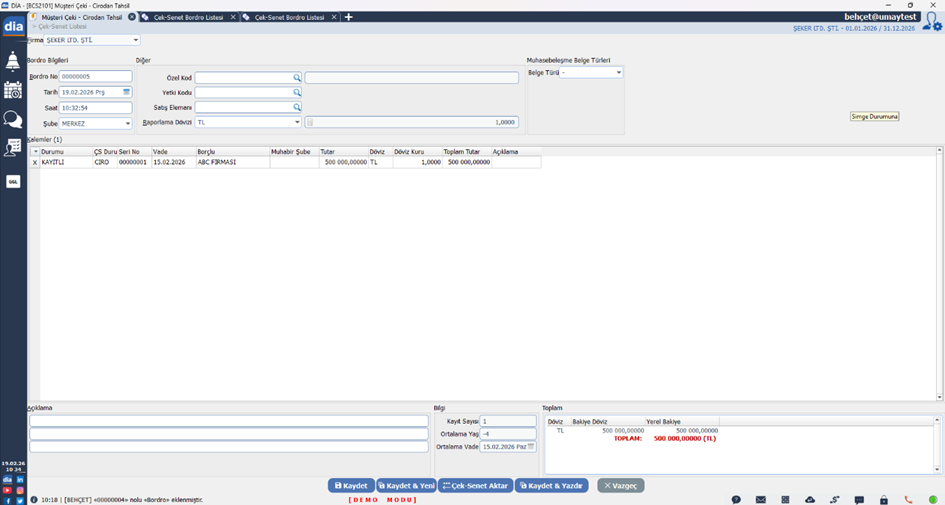Click the Çek-Senet Aktar button
The image size is (945, 505).
[x=476, y=485]
